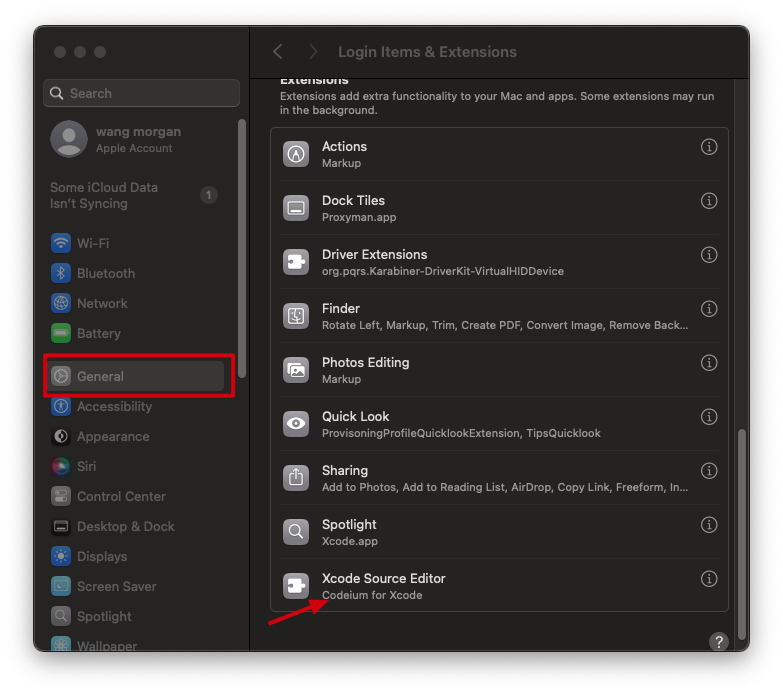Go back with the back chevron
783x693 pixels.
point(278,51)
